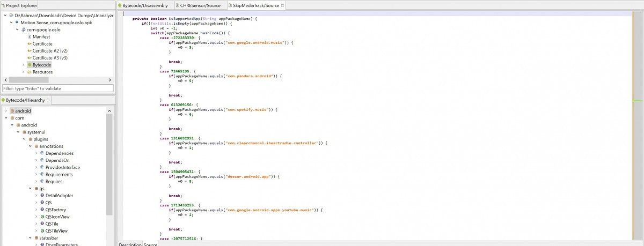Switch to the Bytecode/Disassembly tab

click(145, 5)
